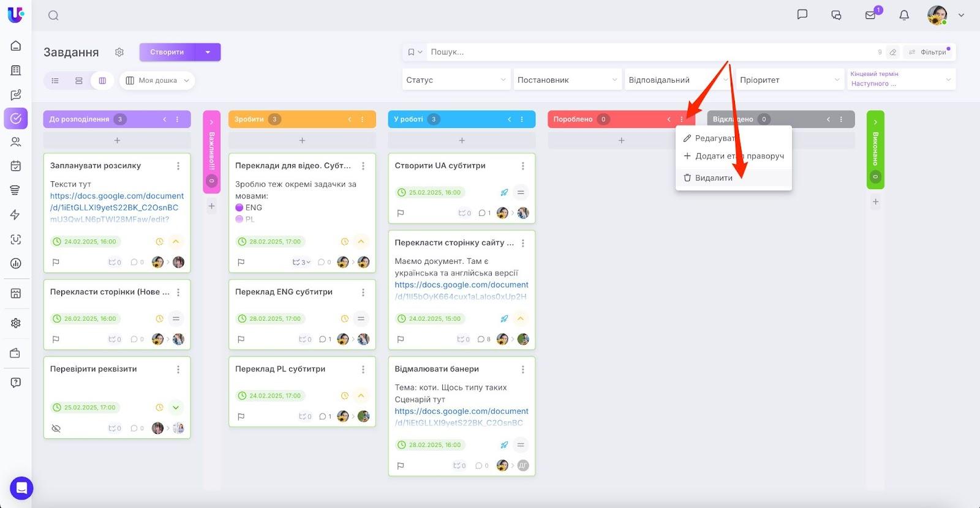Open the Фільтри button
Image resolution: width=980 pixels, height=508 pixels.
929,52
